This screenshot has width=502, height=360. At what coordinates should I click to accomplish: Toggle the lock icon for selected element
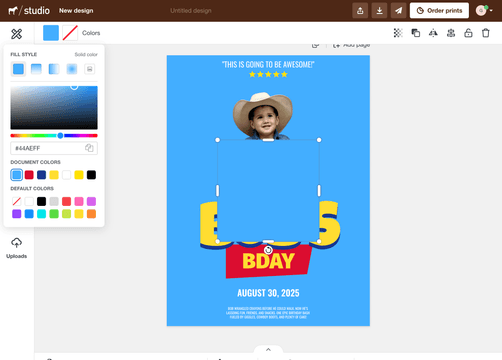coord(468,33)
